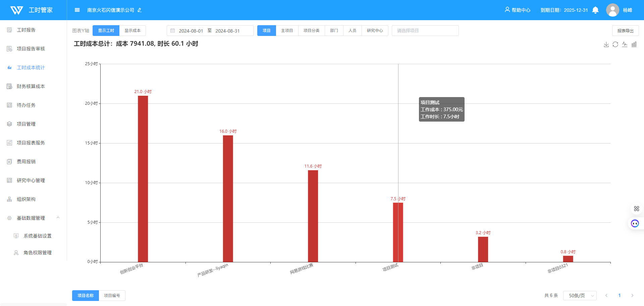Open the floating chatbot assistant icon
This screenshot has height=306, width=644.
pyautogui.click(x=635, y=223)
